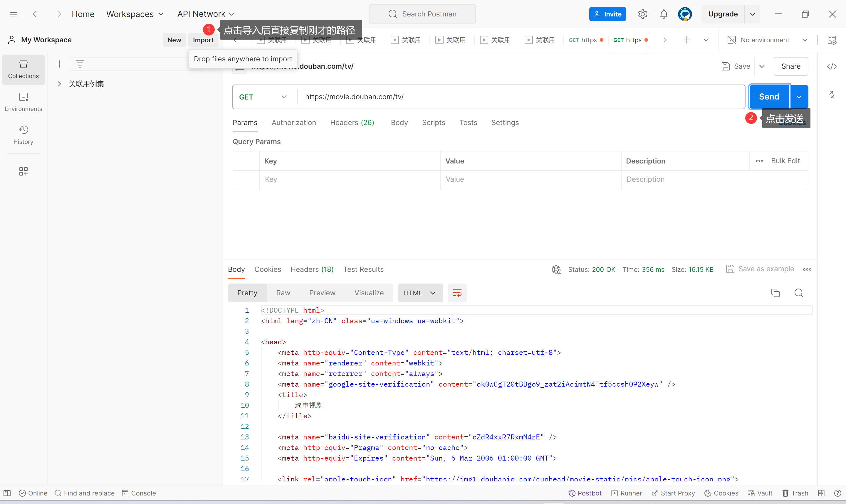This screenshot has width=846, height=504.
Task: Open the HTML format dropdown
Action: pyautogui.click(x=420, y=293)
